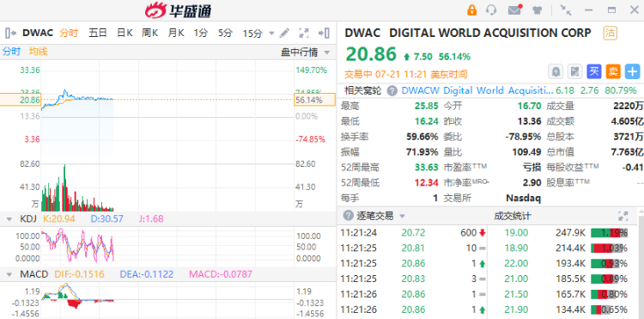Click the 56.14% axis marker label
Screen dimensions: 644x319
point(314,100)
